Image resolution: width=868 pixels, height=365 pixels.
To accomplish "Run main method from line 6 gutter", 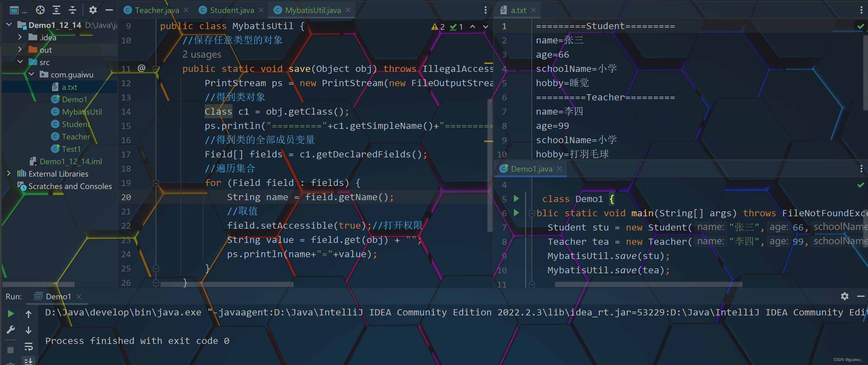I will [516, 213].
